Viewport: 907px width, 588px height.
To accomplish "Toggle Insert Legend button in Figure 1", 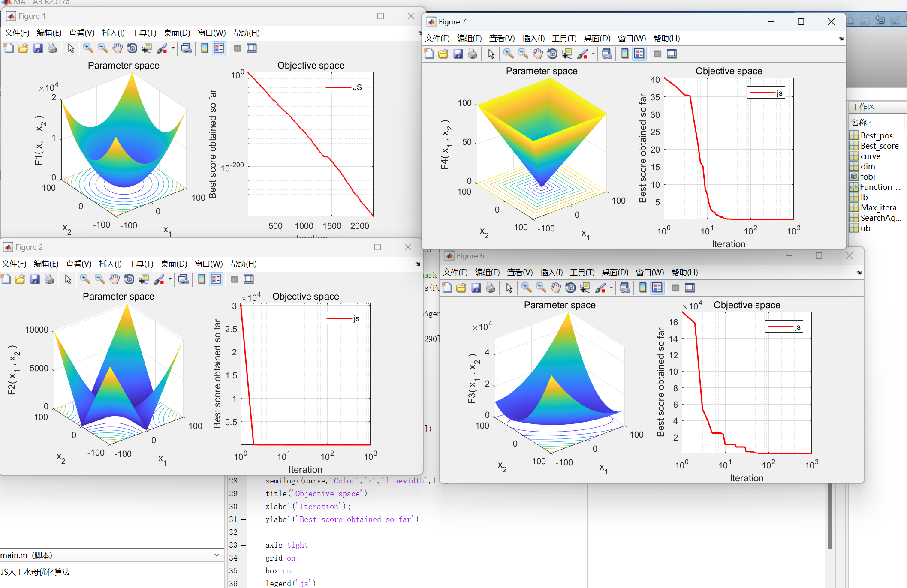I will click(219, 48).
